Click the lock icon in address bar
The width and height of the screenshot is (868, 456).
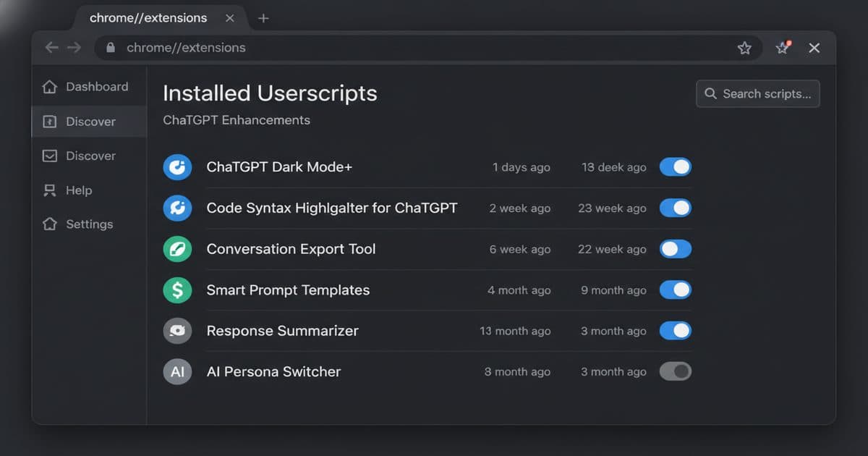click(111, 48)
